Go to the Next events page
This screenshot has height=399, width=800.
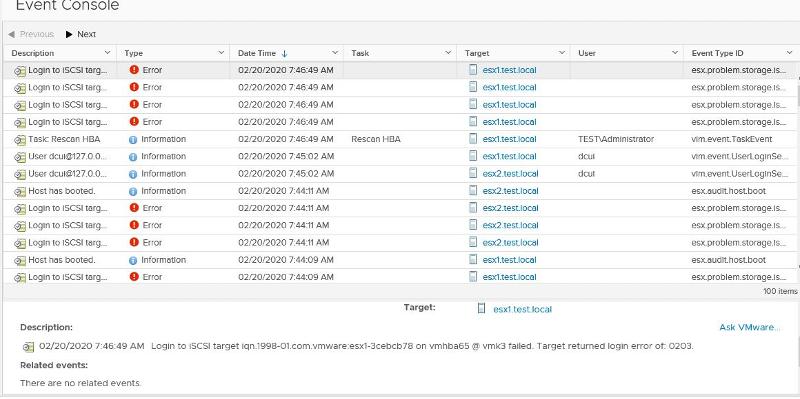click(x=81, y=34)
